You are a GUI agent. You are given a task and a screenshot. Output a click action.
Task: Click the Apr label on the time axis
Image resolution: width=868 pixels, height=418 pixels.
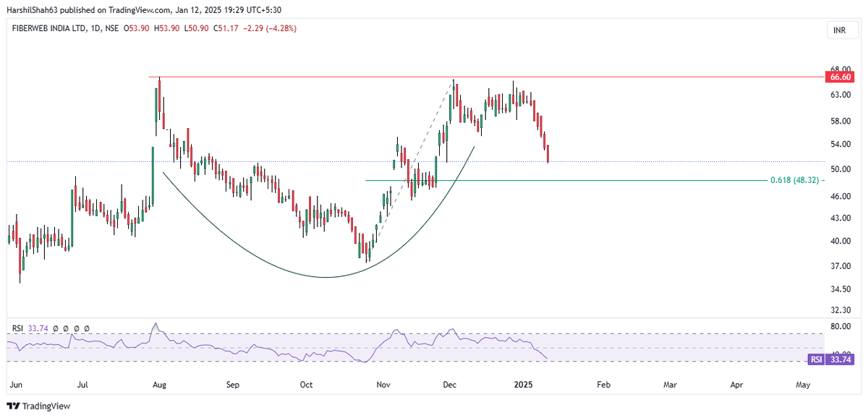(736, 385)
